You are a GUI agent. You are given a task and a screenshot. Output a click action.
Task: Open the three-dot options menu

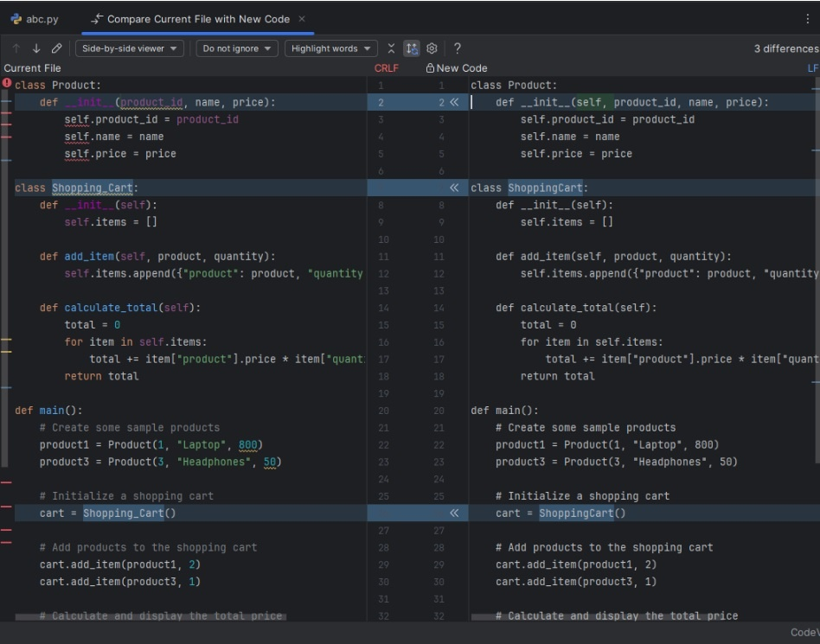coord(807,19)
